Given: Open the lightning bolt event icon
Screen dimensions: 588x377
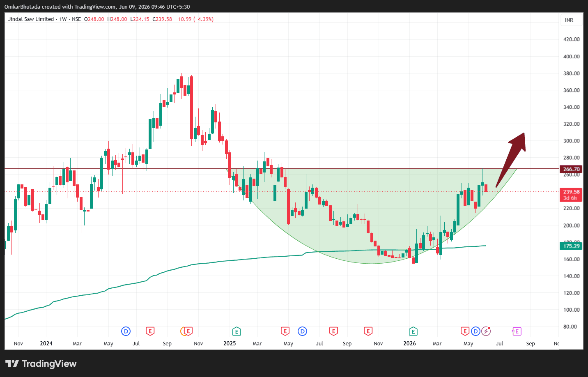Looking at the screenshot, I should pos(486,331).
